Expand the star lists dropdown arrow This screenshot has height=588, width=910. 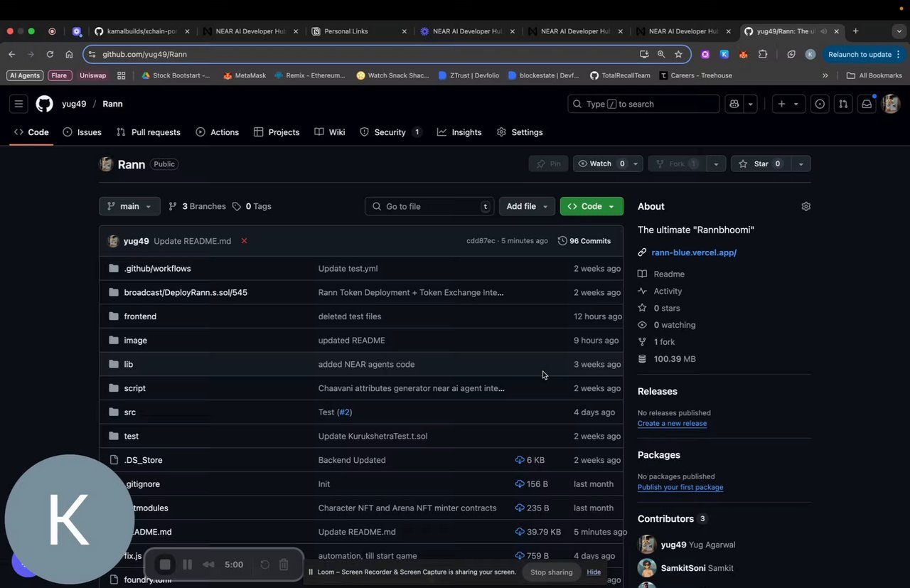click(x=801, y=164)
